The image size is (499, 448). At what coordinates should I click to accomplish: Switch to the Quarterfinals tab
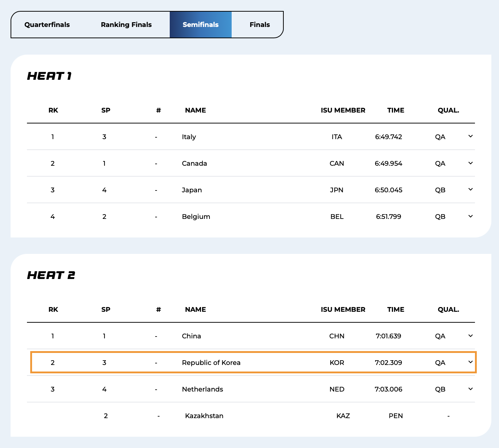pos(47,25)
